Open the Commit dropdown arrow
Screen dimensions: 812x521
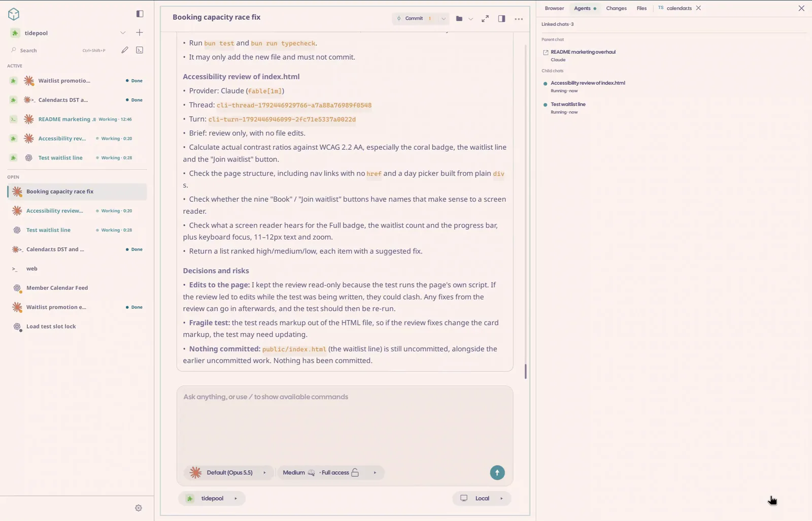443,19
